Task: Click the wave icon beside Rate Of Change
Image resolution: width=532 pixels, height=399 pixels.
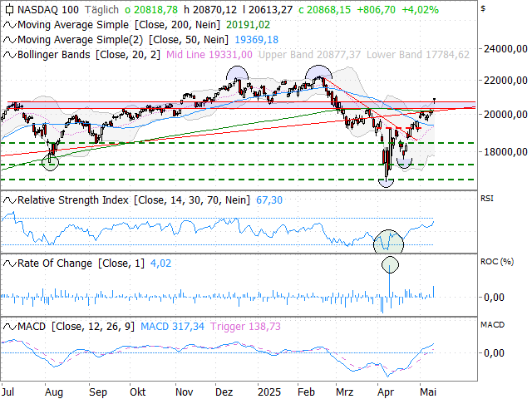Action: tap(10, 264)
